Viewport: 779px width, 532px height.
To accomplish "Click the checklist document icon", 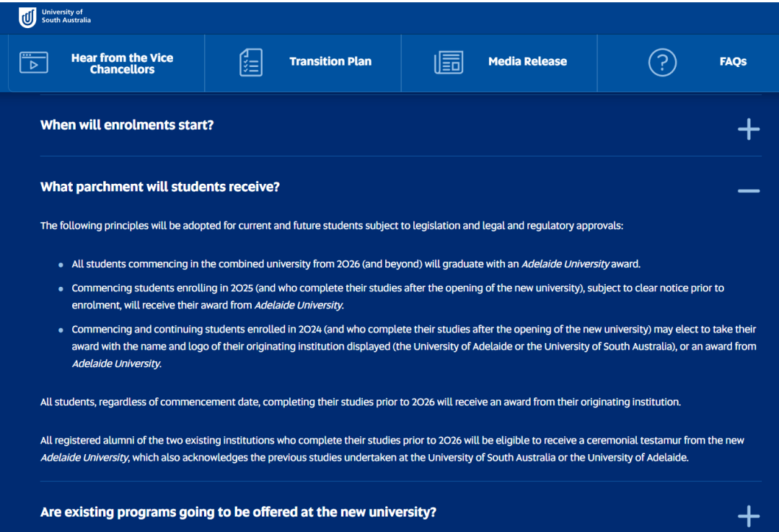I will point(251,63).
